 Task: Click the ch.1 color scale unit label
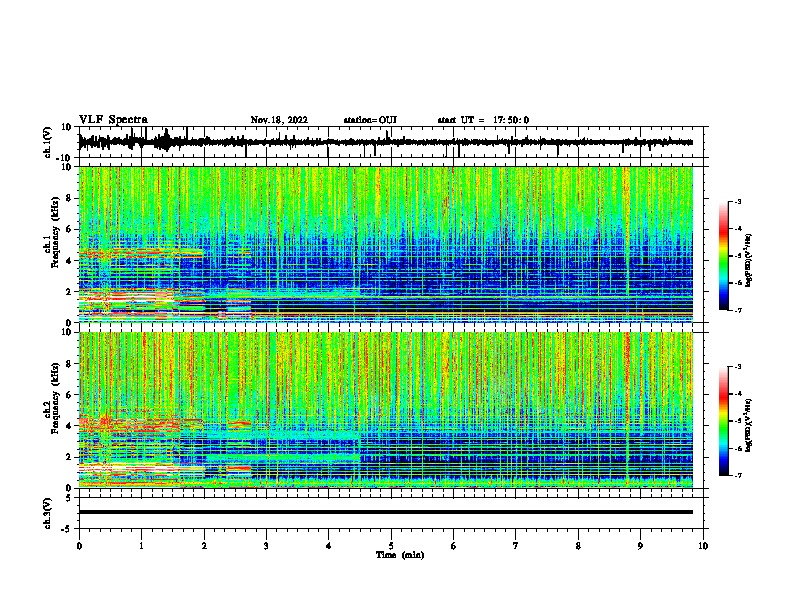(x=749, y=260)
